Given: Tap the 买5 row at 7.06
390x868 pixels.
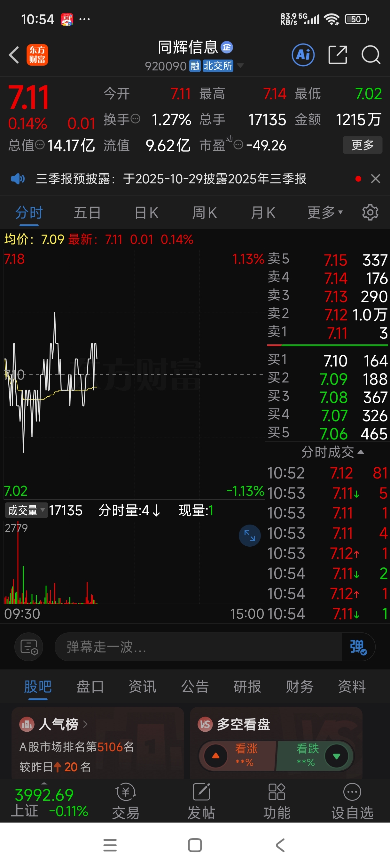Looking at the screenshot, I should pyautogui.click(x=327, y=433).
